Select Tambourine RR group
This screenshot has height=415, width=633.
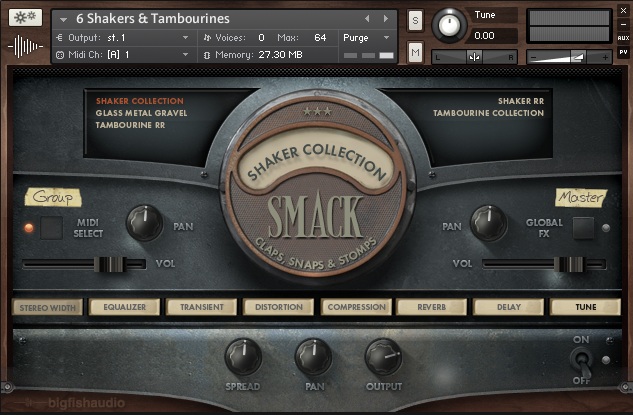tap(130, 125)
